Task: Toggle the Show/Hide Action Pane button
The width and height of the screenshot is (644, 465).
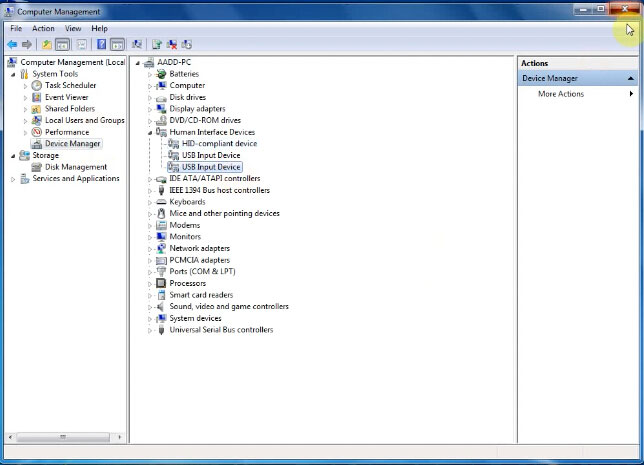Action: tap(117, 44)
